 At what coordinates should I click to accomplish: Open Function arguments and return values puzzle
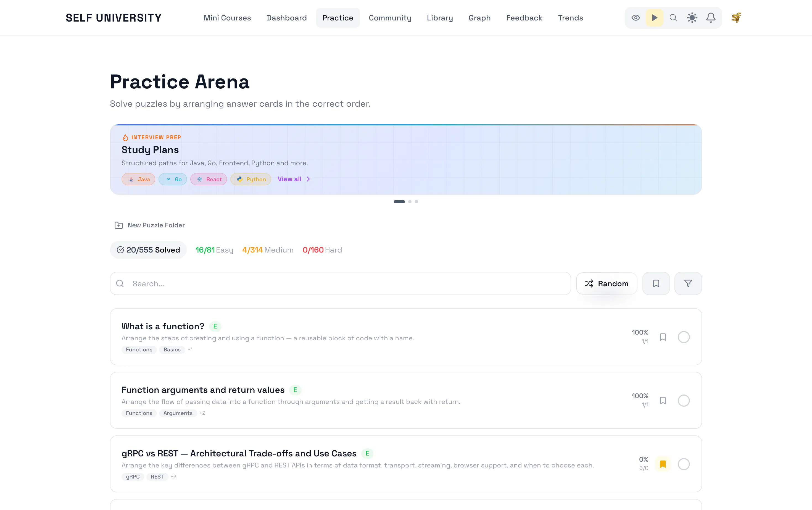(203, 390)
